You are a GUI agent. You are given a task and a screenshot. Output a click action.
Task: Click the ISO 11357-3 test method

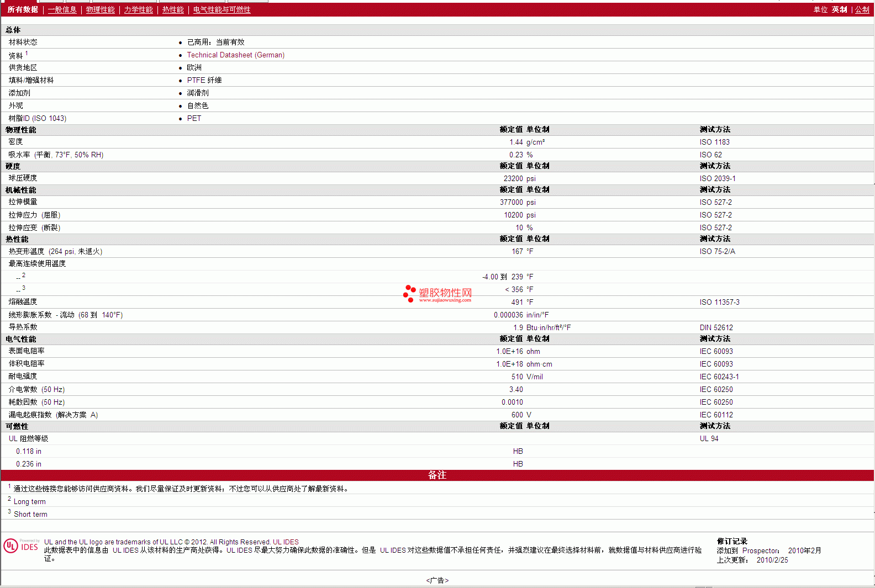pyautogui.click(x=720, y=303)
